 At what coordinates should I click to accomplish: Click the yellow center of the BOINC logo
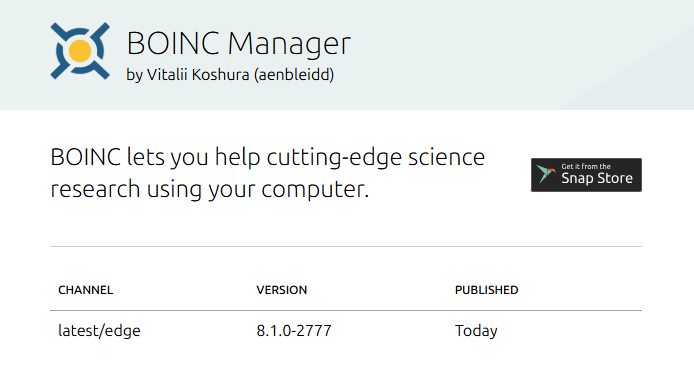(80, 51)
